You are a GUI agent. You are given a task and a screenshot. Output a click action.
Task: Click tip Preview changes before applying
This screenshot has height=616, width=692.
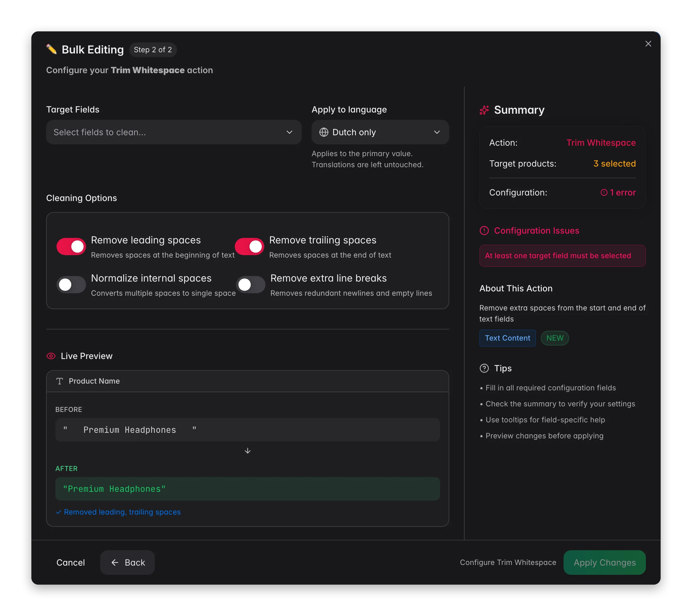coord(545,436)
